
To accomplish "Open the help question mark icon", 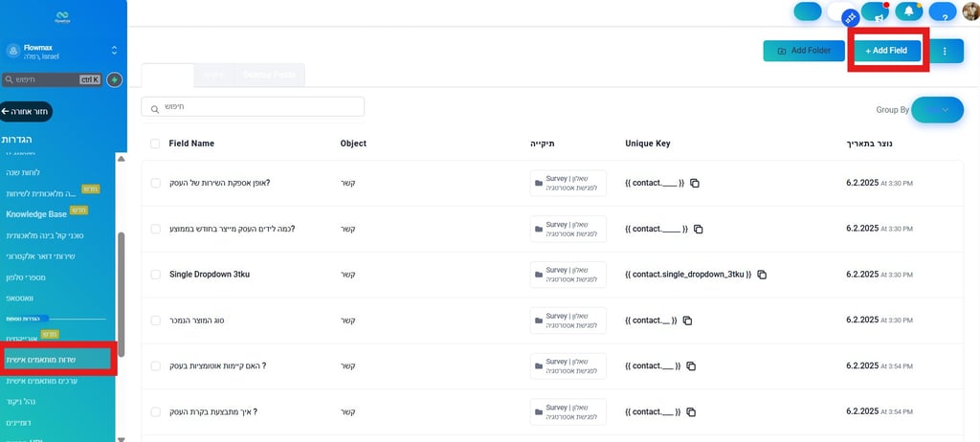I will (x=943, y=11).
